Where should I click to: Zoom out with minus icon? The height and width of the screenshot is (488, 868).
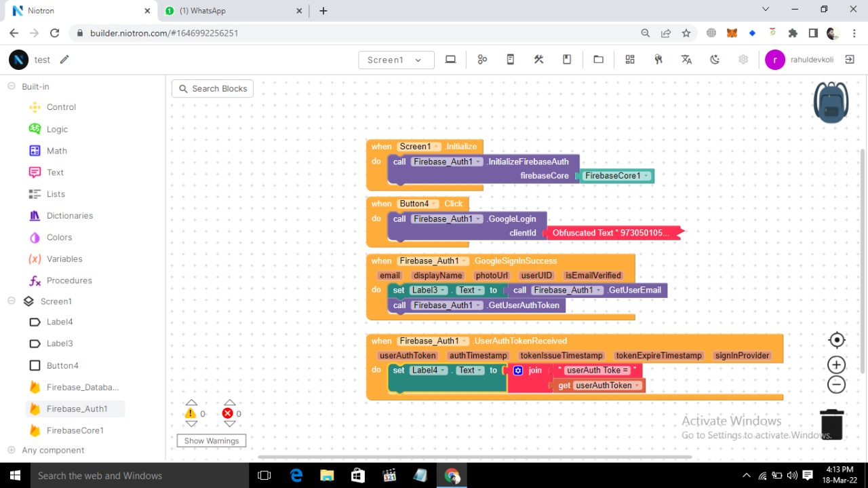(837, 384)
